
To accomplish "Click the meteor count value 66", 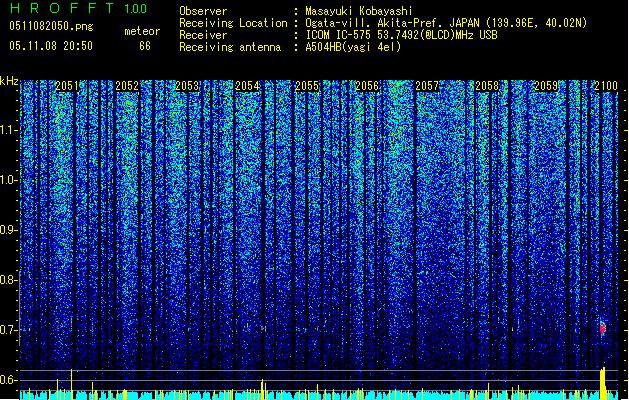I will (145, 46).
